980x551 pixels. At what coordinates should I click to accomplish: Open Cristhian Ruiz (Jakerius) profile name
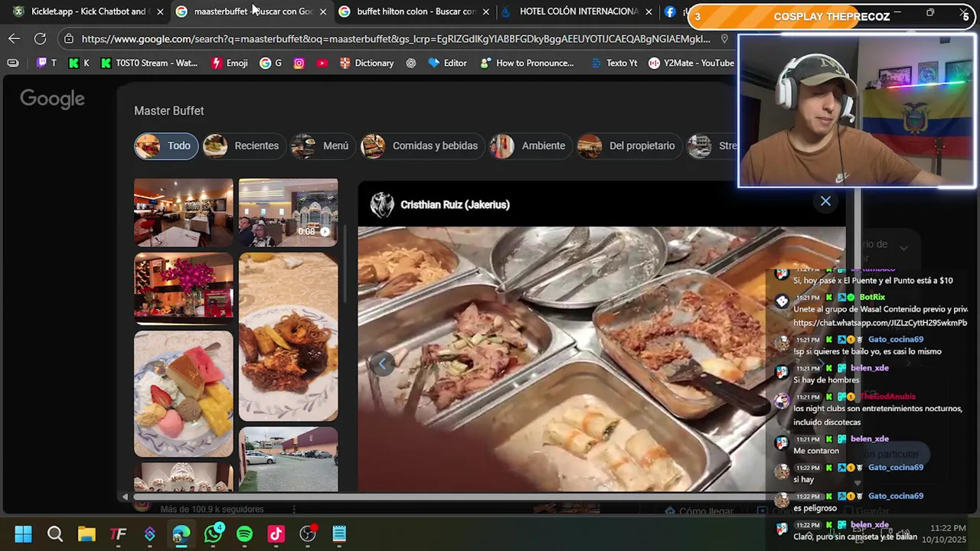click(x=455, y=204)
